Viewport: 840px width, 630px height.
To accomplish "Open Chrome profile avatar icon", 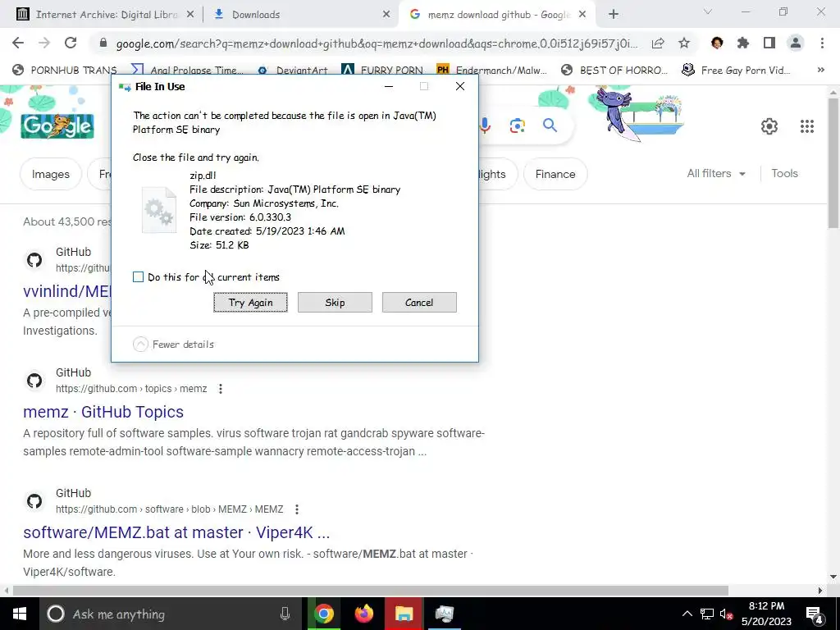I will coord(796,43).
